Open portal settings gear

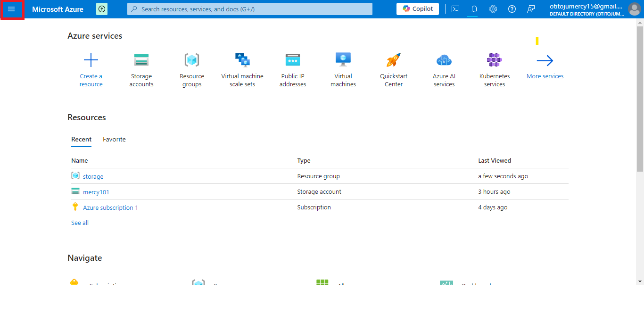coord(493,9)
